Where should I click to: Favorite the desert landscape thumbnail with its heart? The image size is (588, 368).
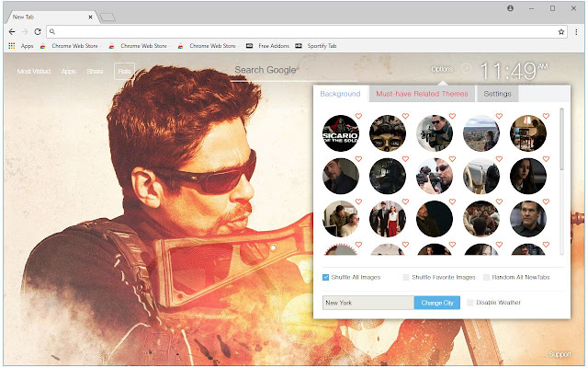(x=499, y=116)
